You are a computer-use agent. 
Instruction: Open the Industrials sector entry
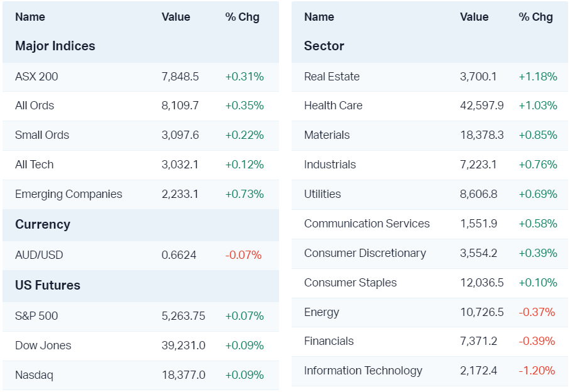pyautogui.click(x=330, y=165)
